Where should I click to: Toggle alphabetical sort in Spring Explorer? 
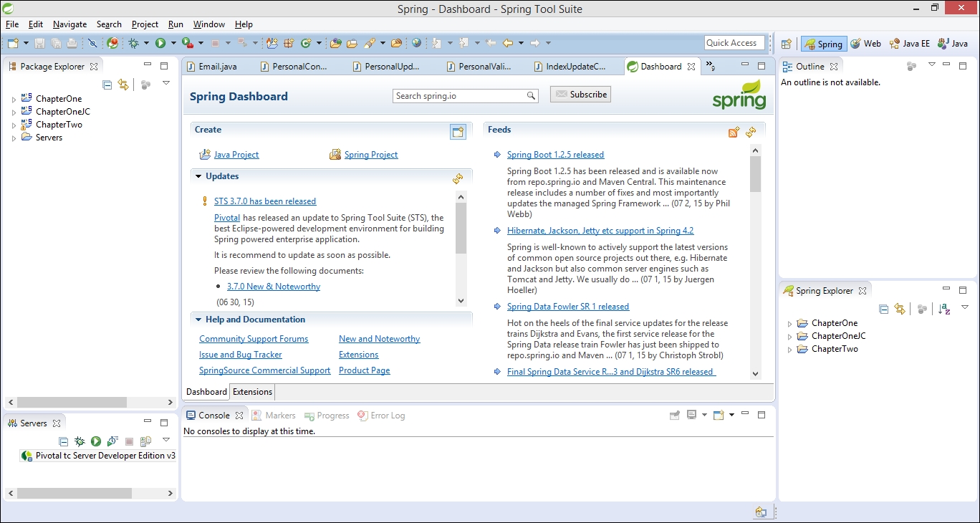[944, 309]
